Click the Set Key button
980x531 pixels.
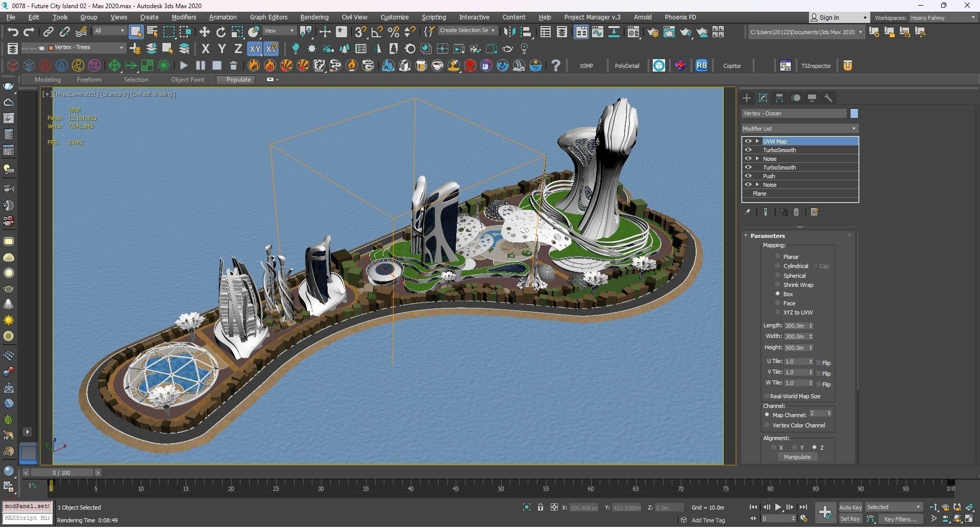click(x=850, y=519)
